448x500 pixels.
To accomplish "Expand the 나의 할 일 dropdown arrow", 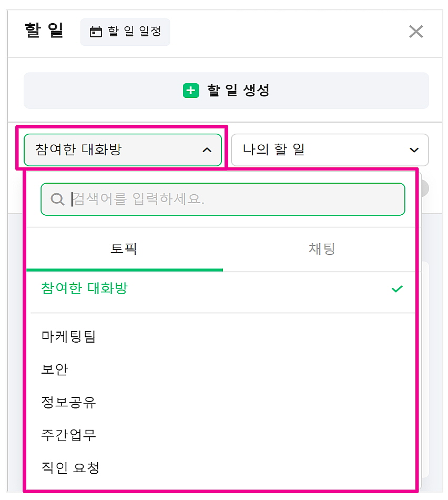I will click(x=414, y=151).
